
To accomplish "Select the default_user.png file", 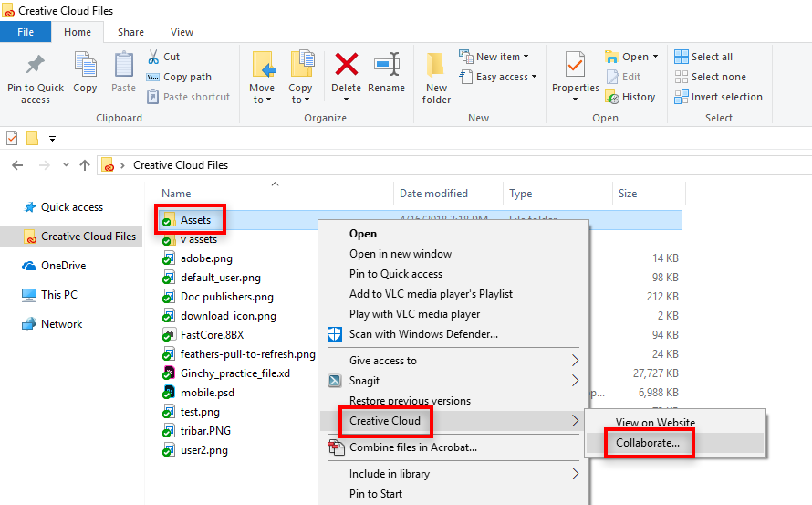I will (x=221, y=278).
